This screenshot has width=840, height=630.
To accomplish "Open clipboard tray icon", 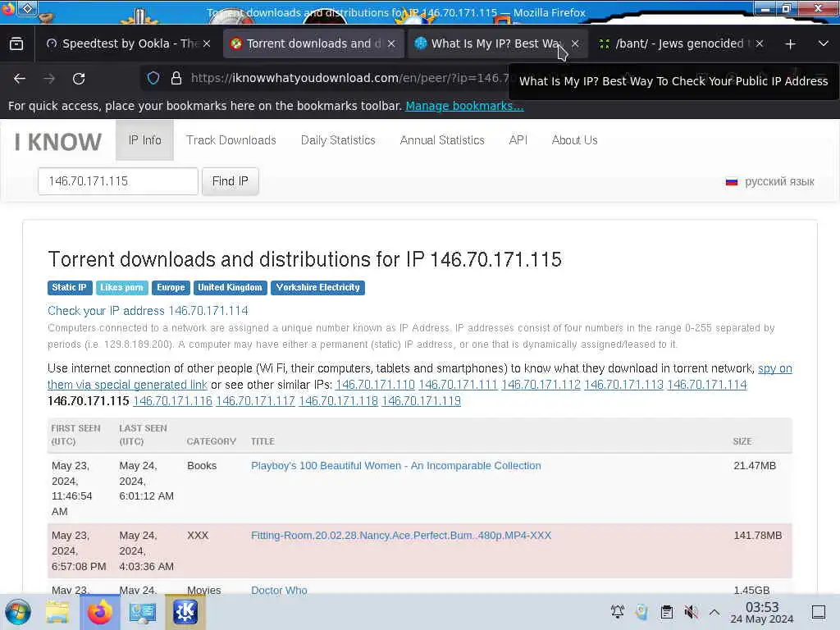I will coord(666,612).
